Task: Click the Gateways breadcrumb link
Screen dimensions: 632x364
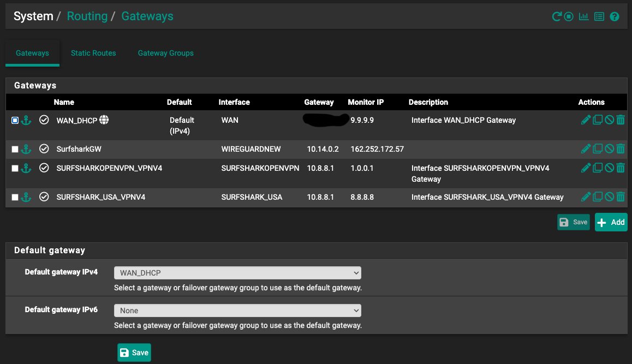Action: click(147, 16)
